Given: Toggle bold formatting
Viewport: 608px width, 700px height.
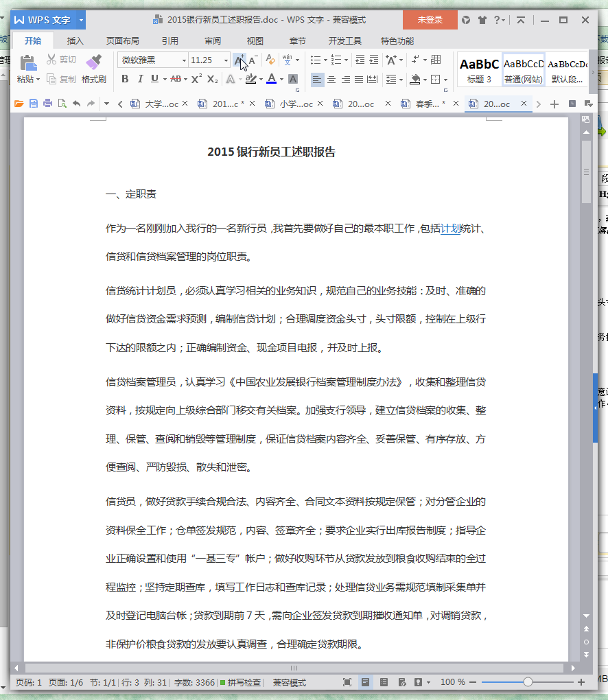Looking at the screenshot, I should (125, 79).
